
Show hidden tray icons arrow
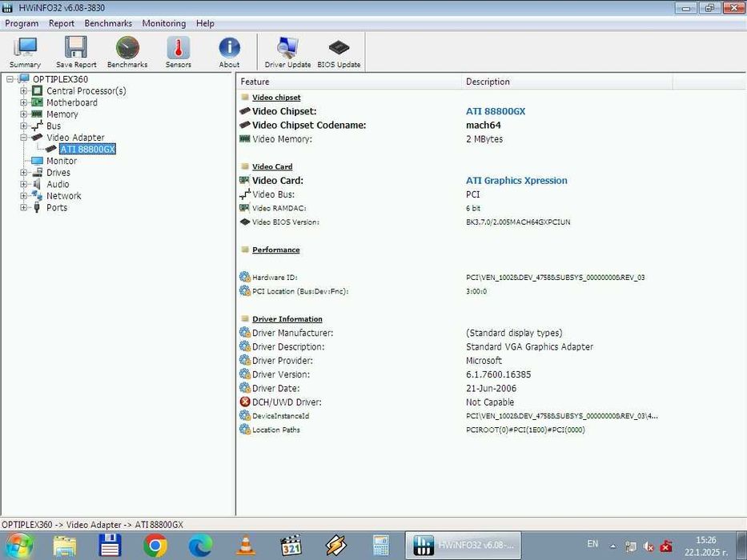coord(613,546)
